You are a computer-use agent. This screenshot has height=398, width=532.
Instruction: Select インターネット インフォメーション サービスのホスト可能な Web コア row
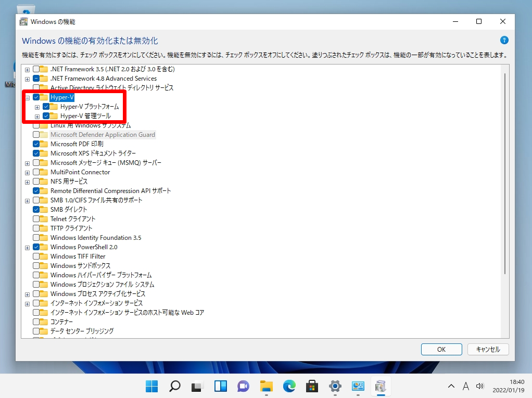(x=127, y=313)
